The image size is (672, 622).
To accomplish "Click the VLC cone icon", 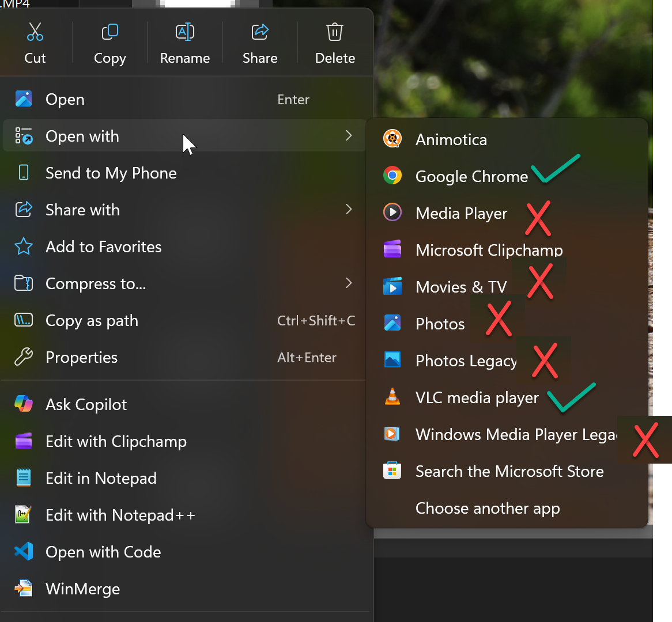I will click(x=392, y=397).
